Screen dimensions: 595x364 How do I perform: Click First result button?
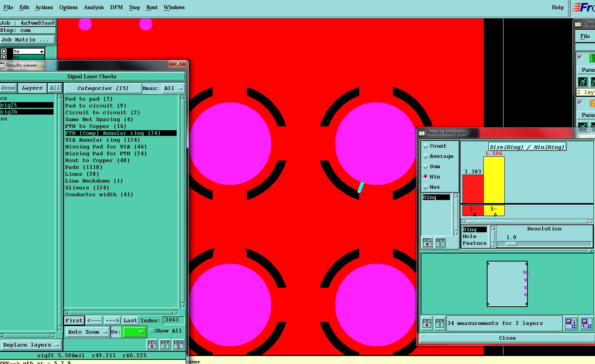[74, 321]
